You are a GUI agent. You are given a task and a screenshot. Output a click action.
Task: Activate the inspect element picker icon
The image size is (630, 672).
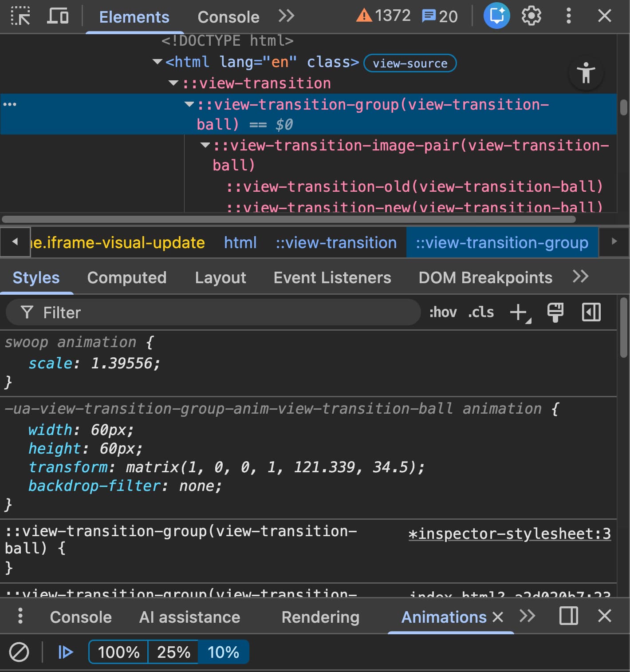point(20,16)
